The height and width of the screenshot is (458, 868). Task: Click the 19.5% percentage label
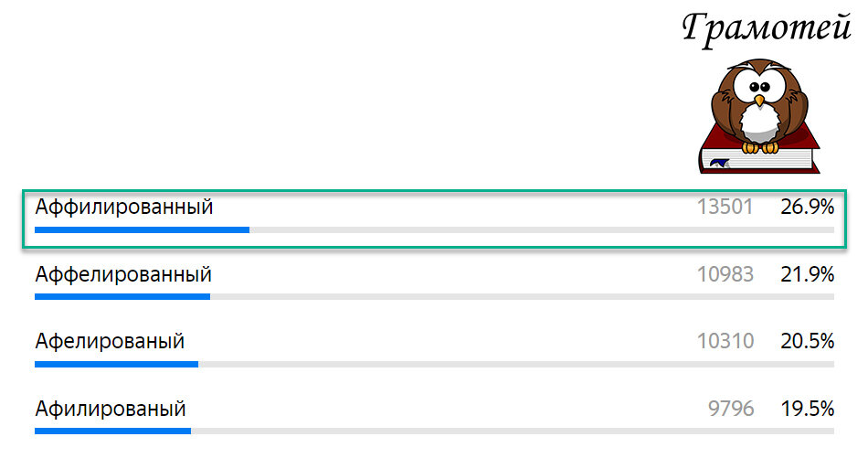click(807, 408)
